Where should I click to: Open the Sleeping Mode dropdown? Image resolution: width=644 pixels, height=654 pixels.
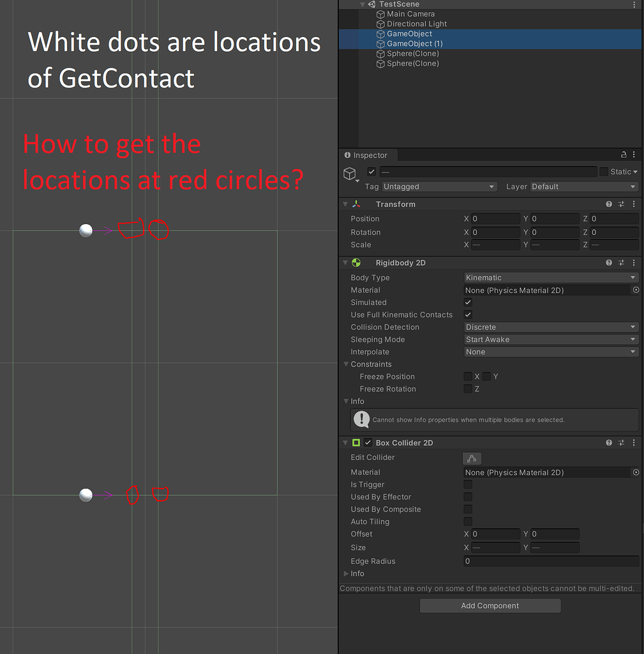click(550, 339)
